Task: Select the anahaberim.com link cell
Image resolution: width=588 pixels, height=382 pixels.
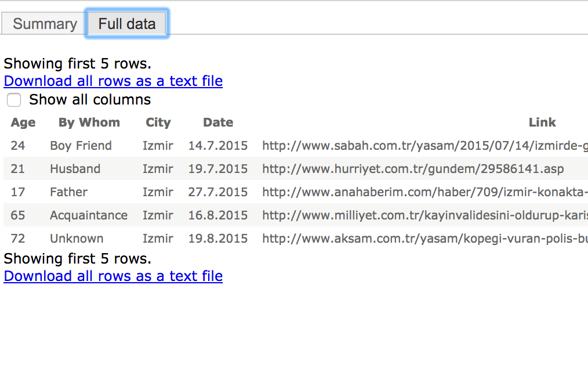Action: click(x=425, y=192)
